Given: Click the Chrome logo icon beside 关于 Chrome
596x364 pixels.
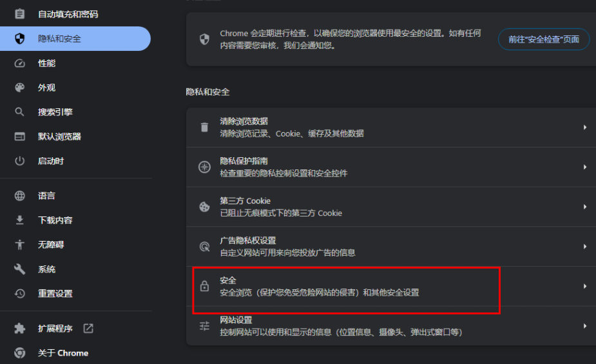Looking at the screenshot, I should tap(20, 353).
